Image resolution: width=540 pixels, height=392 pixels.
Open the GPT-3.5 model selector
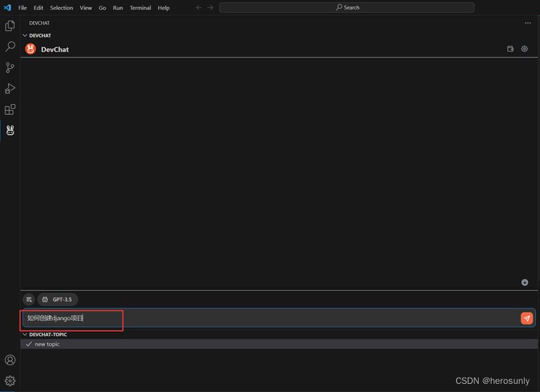(57, 300)
